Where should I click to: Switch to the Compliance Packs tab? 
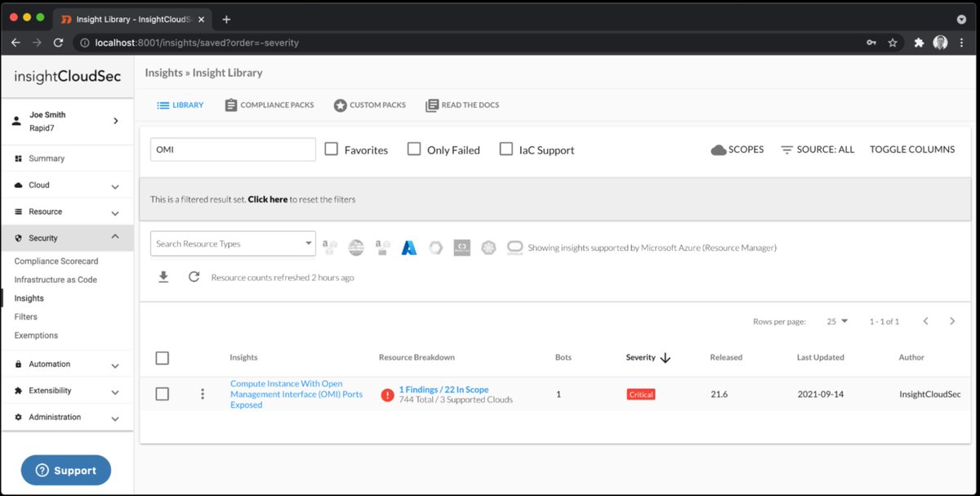point(269,105)
